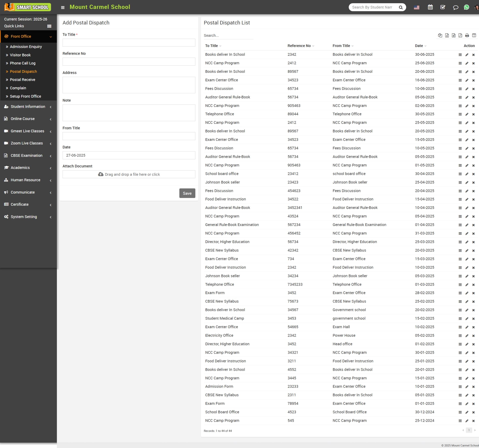Expand the Gmeet Live Classes menu
This screenshot has height=448, width=479.
(28, 131)
